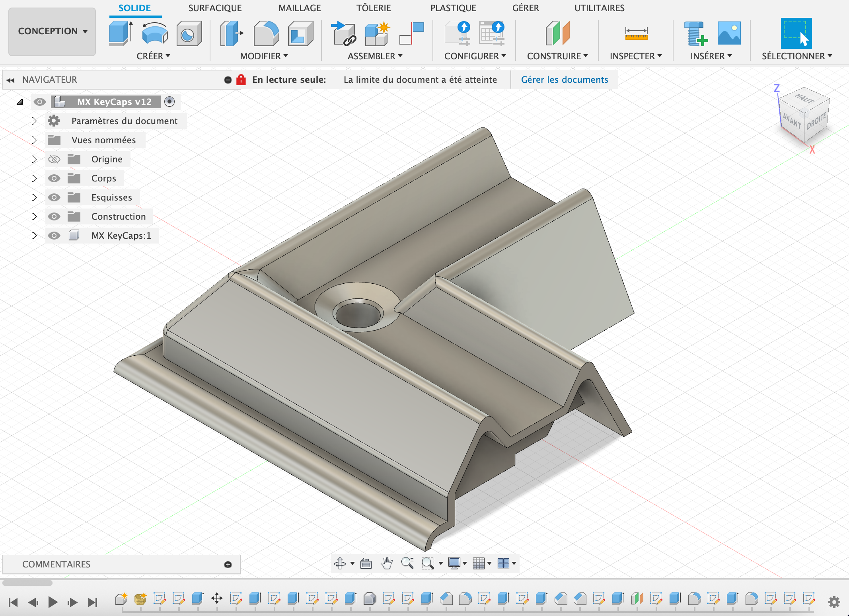Image resolution: width=849 pixels, height=616 pixels.
Task: Open the Insert Image icon
Action: 728,33
